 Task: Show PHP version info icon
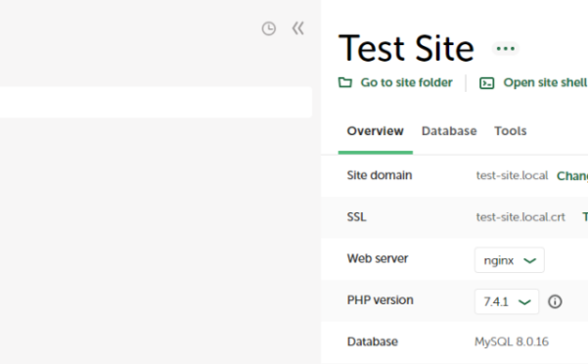[x=555, y=301]
